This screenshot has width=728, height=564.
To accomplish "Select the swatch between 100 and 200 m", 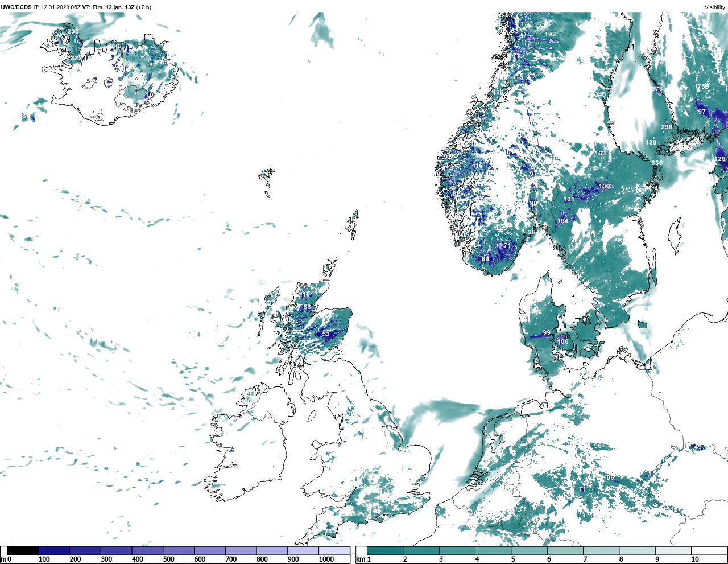I will pos(54,550).
